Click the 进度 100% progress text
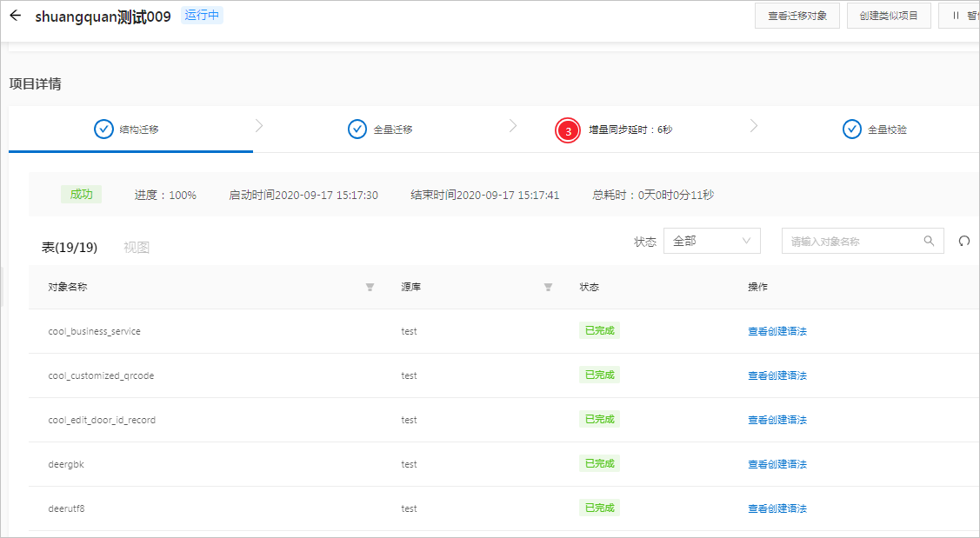980x538 pixels. pyautogui.click(x=165, y=195)
